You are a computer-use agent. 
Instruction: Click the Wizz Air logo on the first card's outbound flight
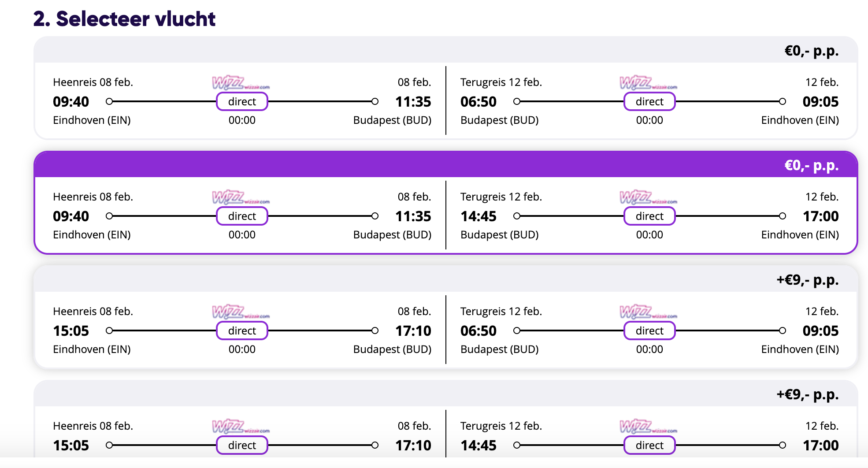[x=240, y=83]
